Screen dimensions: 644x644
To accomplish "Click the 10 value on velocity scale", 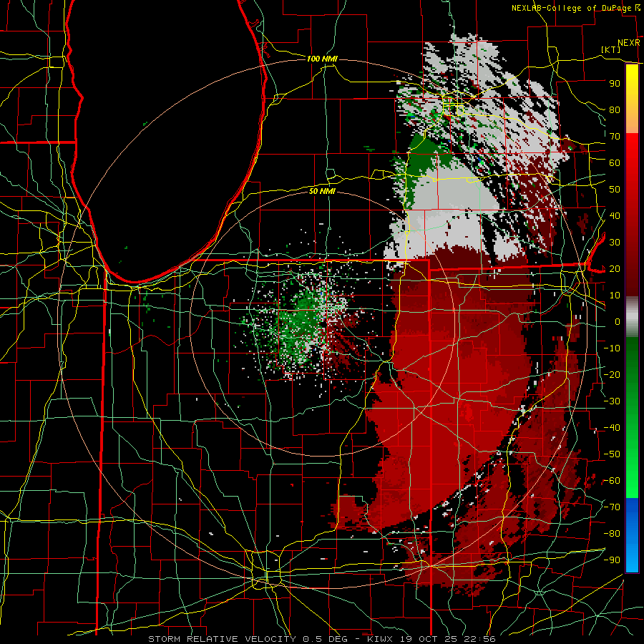I will point(615,296).
